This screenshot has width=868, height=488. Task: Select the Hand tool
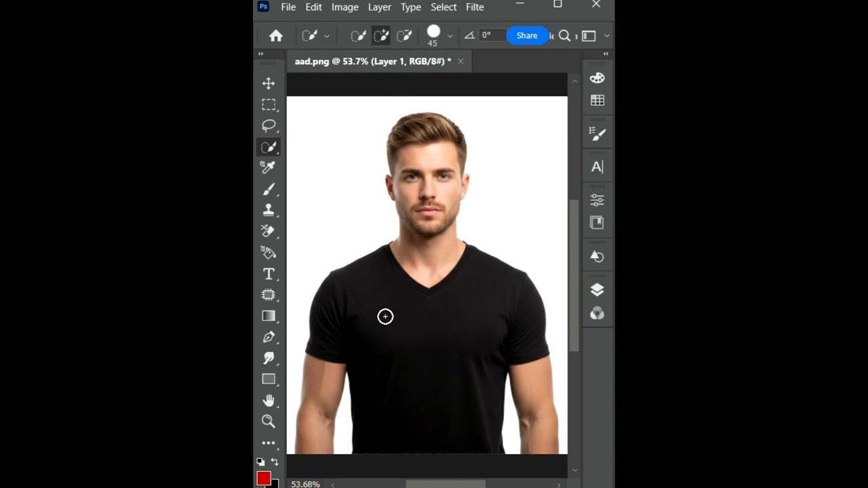(269, 400)
